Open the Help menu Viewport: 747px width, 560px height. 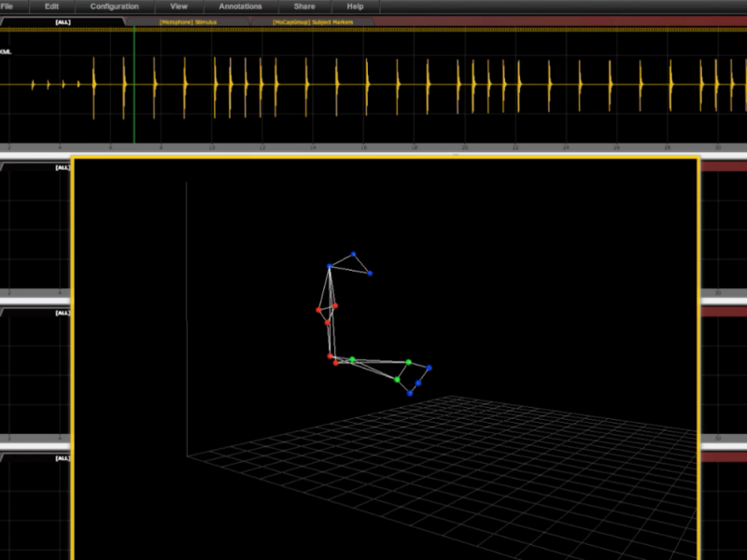pos(355,7)
